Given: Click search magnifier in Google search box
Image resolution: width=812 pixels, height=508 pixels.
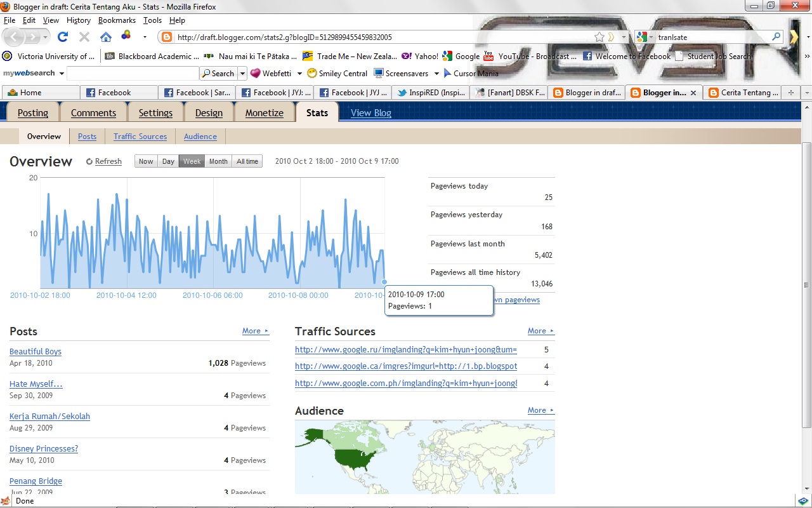Looking at the screenshot, I should click(776, 37).
